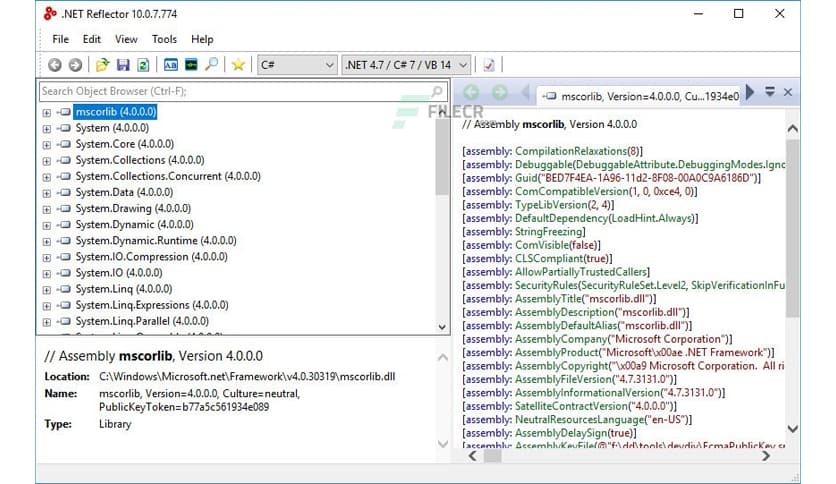Expand the System.Data node
Image resolution: width=836 pixels, height=484 pixels.
tap(47, 193)
